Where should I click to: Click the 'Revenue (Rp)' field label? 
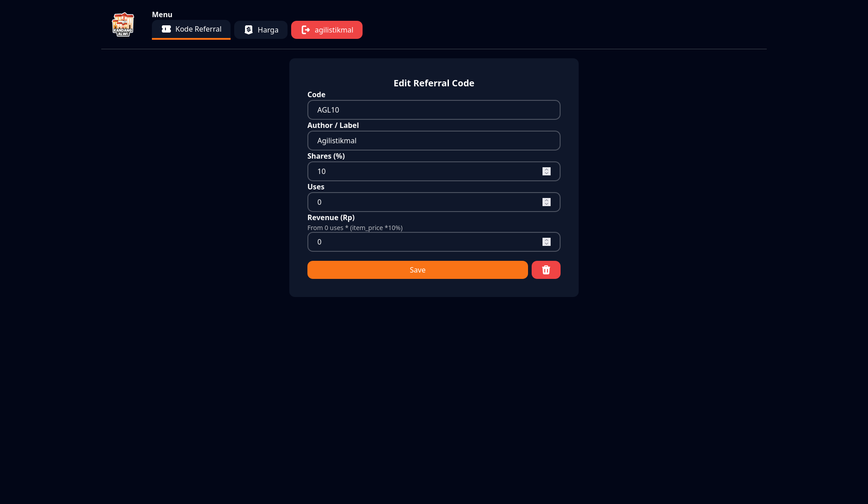click(331, 217)
